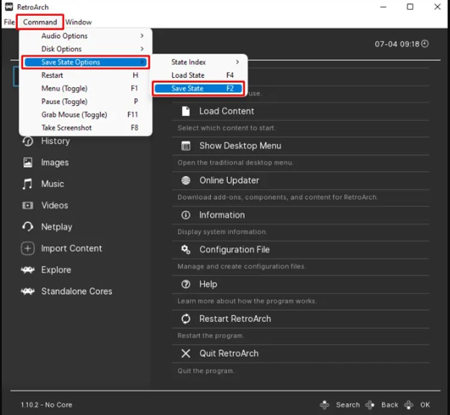Open Images in sidebar
The image size is (450, 415).
point(55,163)
